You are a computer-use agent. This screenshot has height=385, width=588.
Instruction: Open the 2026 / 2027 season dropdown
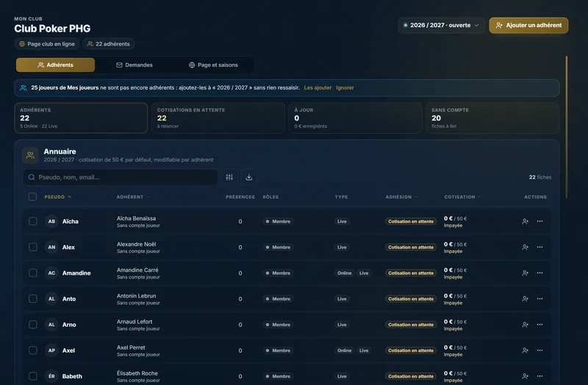tap(442, 26)
